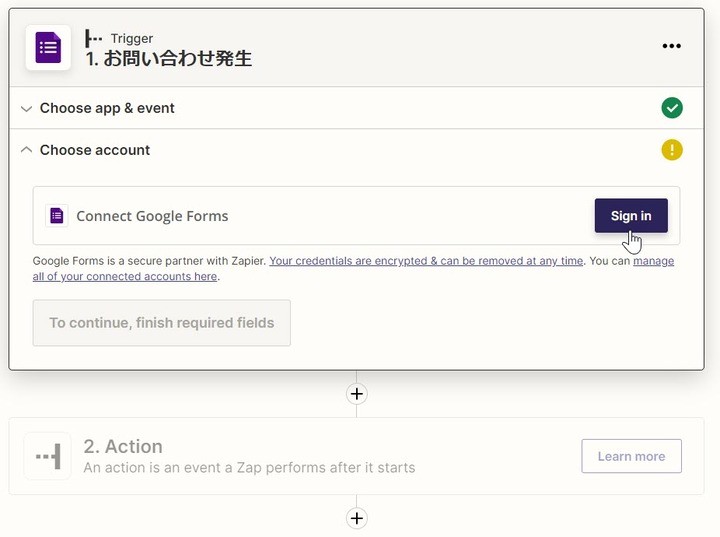Click the Learn more button in Action step

[x=631, y=456]
